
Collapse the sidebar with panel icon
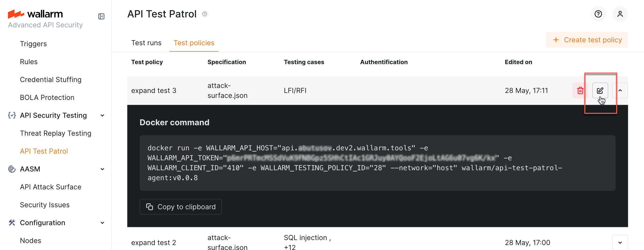(101, 16)
